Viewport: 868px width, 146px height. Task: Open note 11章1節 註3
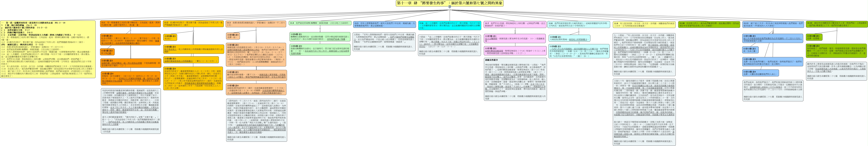(x=131, y=63)
